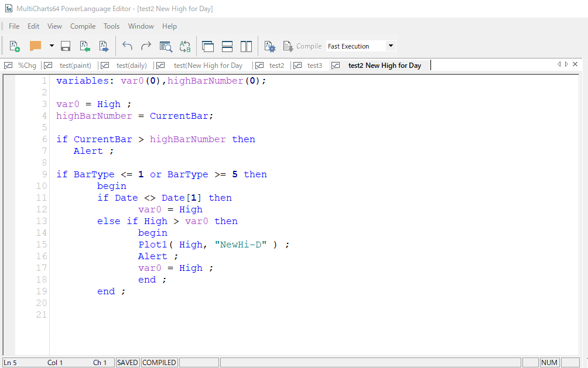Switch to the test3 tab
Image resolution: width=588 pixels, height=368 pixels.
[x=308, y=66]
